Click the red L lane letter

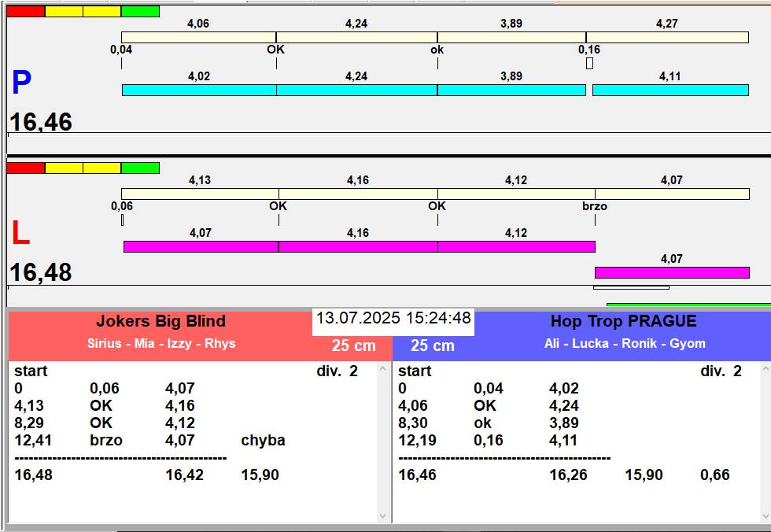tap(20, 233)
